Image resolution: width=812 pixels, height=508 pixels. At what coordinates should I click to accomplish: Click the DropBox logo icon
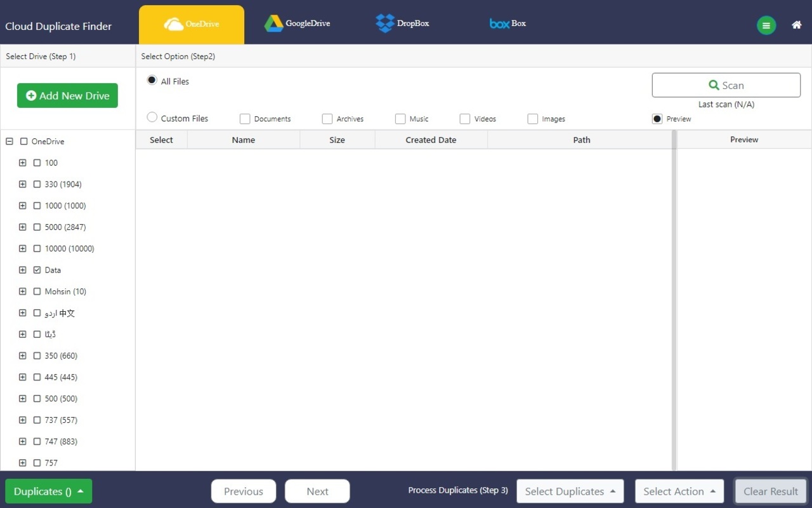(384, 23)
